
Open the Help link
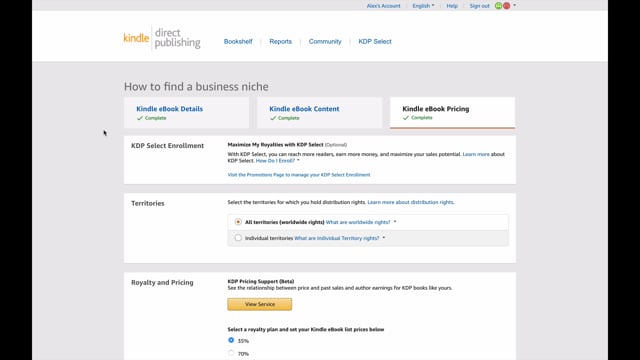coord(452,6)
